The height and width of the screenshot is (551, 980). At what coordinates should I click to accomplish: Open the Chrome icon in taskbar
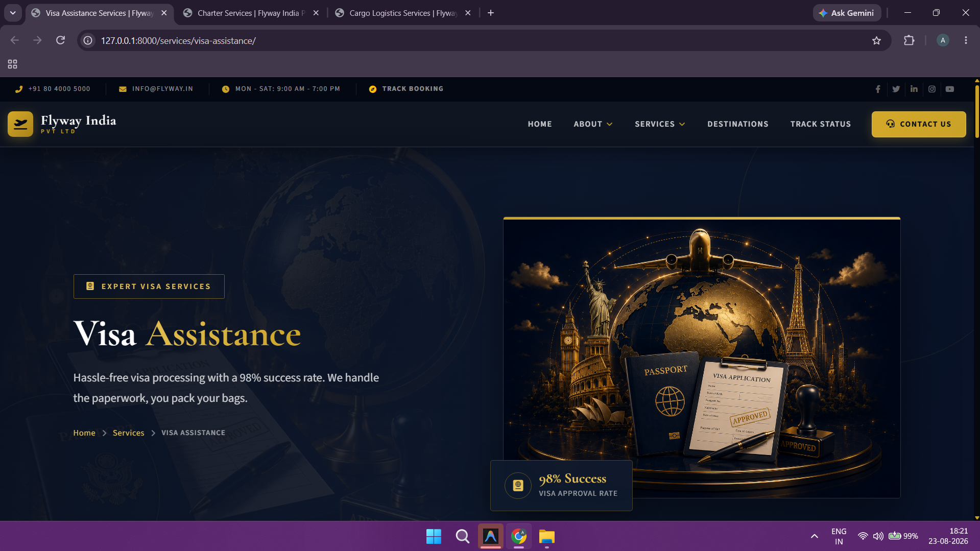[519, 536]
